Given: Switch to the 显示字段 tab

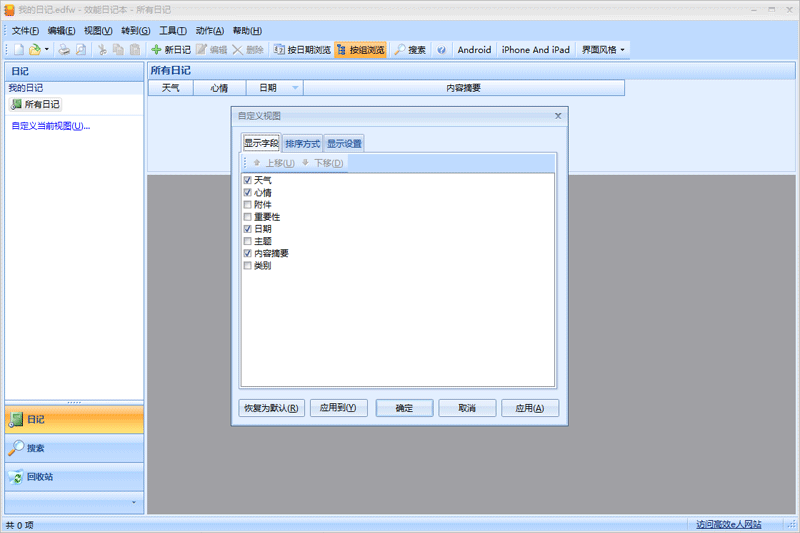Looking at the screenshot, I should 261,143.
